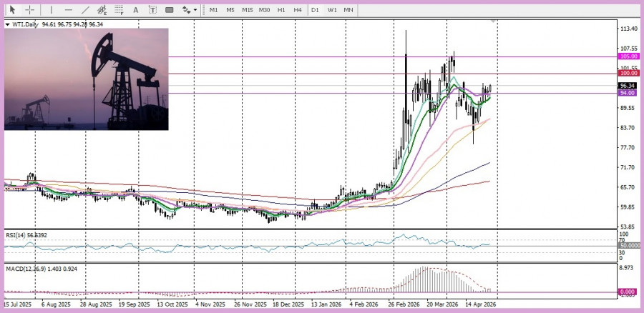Switch to M15 timeframe

pyautogui.click(x=247, y=10)
